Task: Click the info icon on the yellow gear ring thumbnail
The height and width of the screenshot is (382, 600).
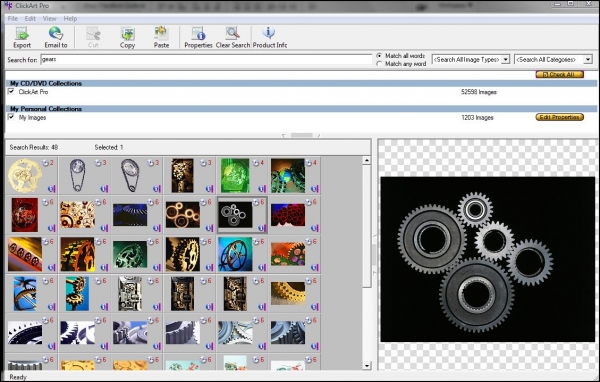Action: [314, 307]
